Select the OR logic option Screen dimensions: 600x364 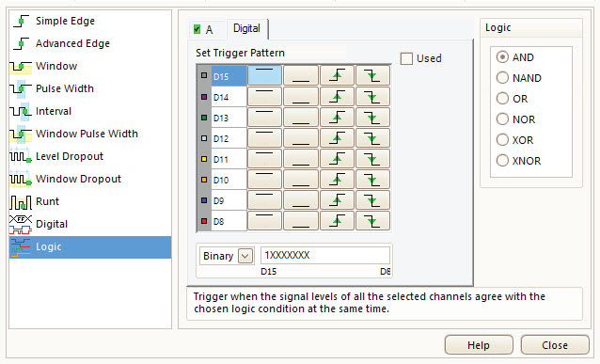click(502, 99)
